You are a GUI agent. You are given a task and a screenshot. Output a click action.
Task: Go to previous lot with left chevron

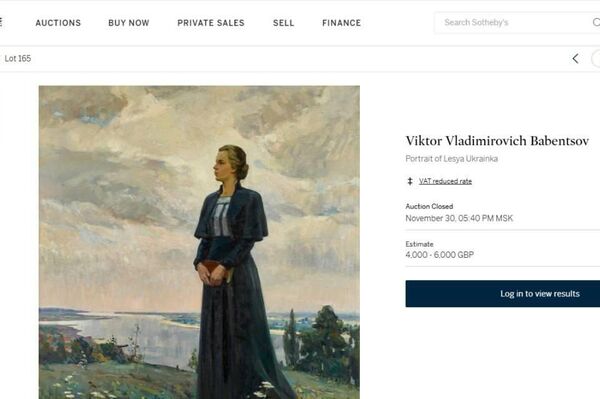(575, 59)
